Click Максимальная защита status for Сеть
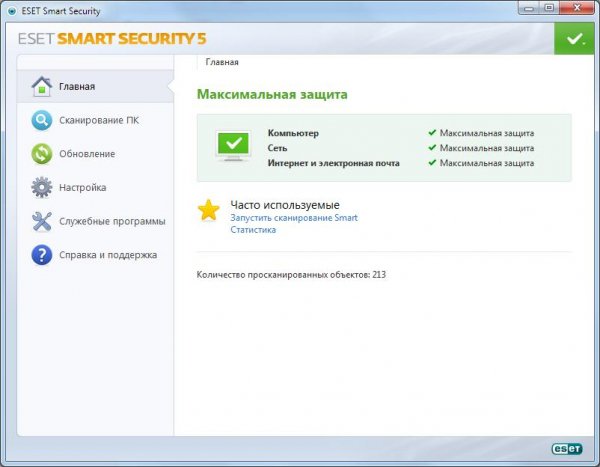The width and height of the screenshot is (600, 467). coord(487,148)
